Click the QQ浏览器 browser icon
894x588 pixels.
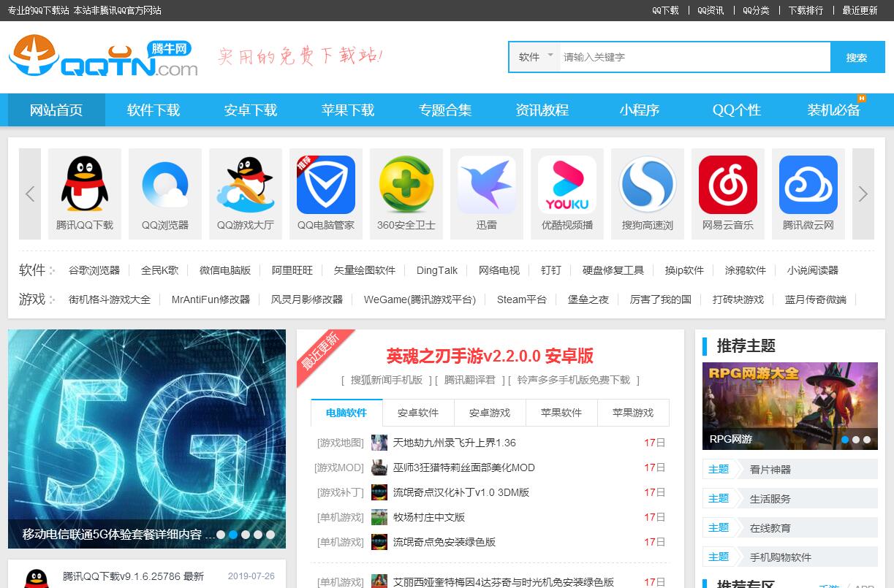pyautogui.click(x=165, y=185)
